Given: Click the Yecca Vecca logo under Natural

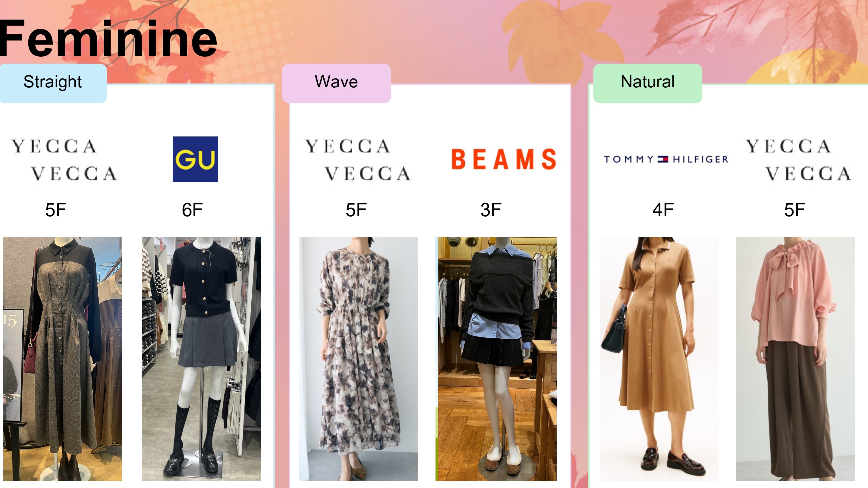Looking at the screenshot, I should click(798, 160).
